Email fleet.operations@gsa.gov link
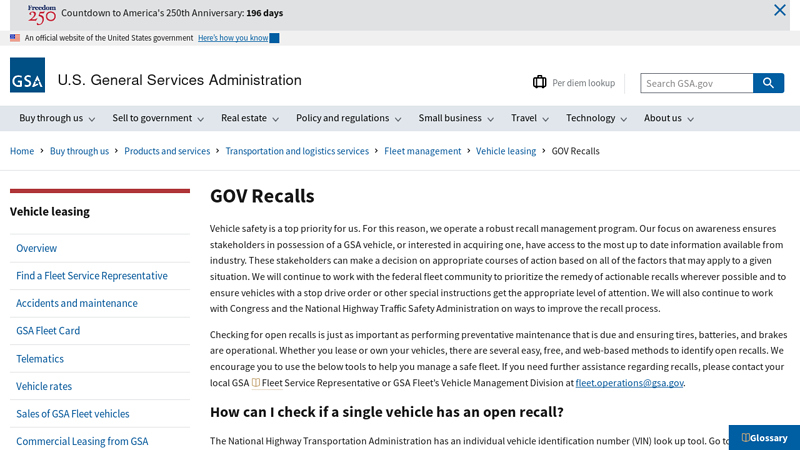 [x=629, y=383]
